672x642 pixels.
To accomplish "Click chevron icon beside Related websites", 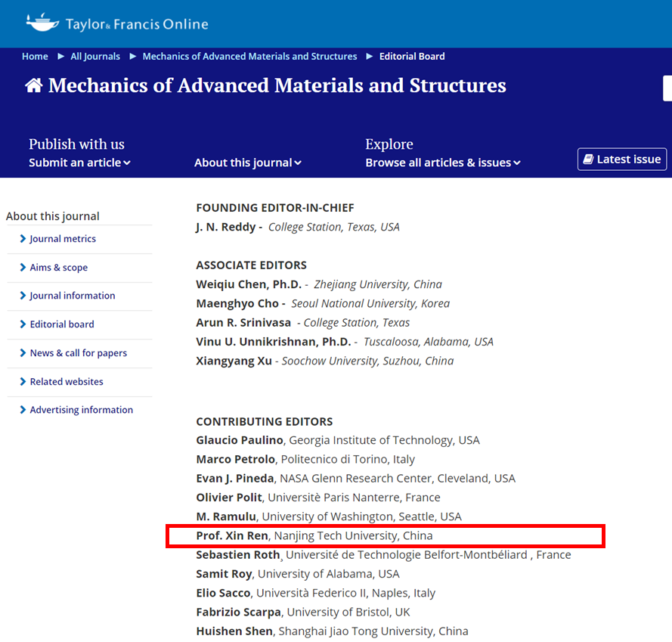I will (x=23, y=382).
